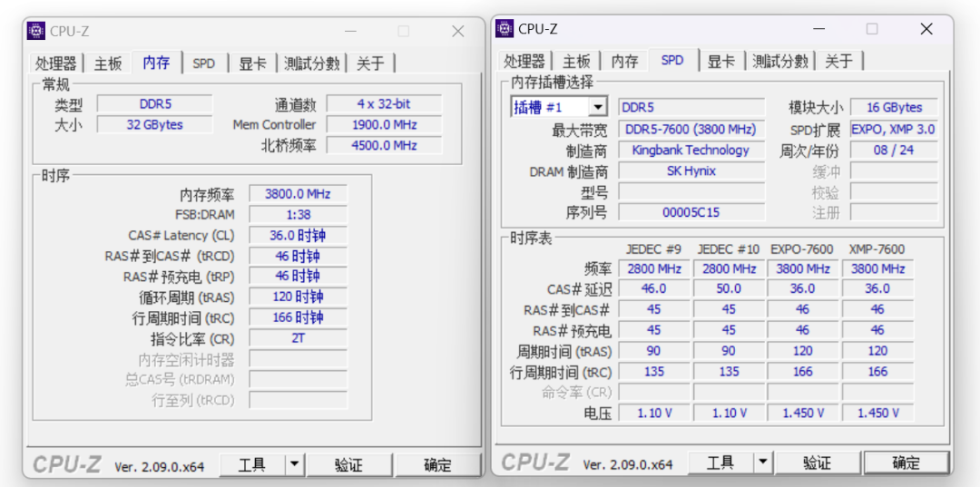Viewport: 980px width, 487px height.
Task: Click XMP-7600 frequency 3800 MHz cell
Action: coord(877,268)
